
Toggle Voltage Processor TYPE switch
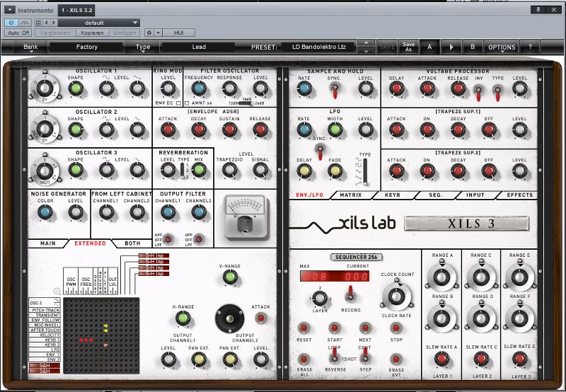498,93
